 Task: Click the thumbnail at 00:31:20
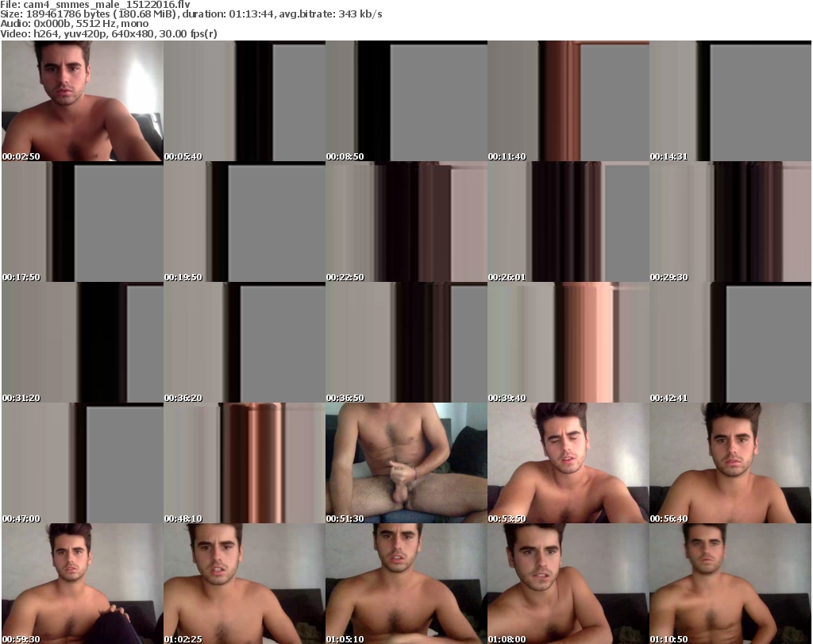click(x=82, y=343)
